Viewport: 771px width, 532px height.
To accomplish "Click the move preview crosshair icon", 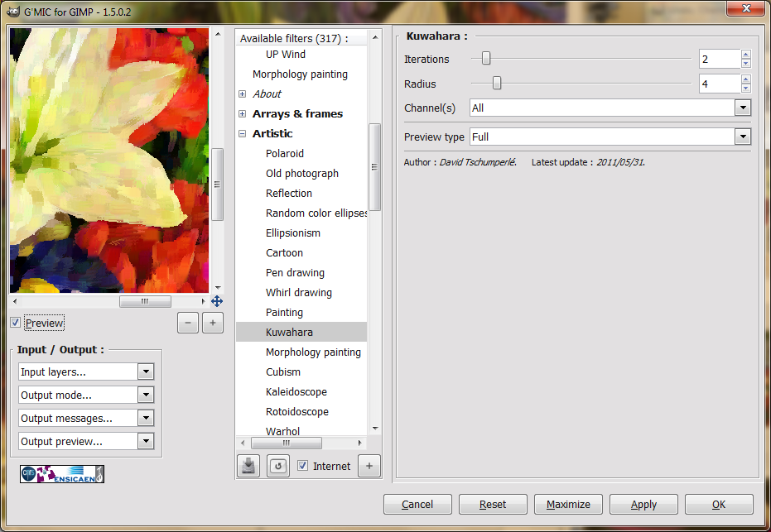I will pyautogui.click(x=217, y=301).
